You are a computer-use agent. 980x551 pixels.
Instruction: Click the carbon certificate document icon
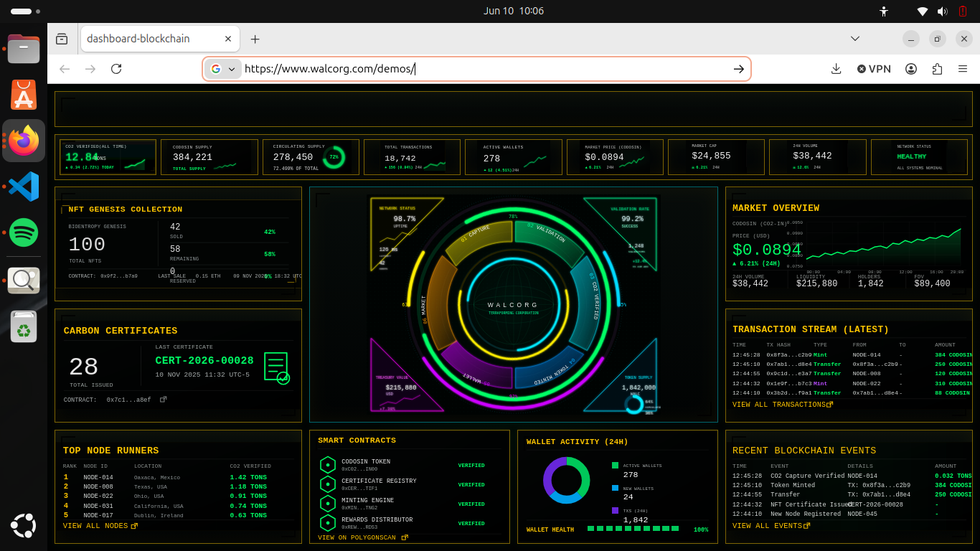[x=277, y=367]
